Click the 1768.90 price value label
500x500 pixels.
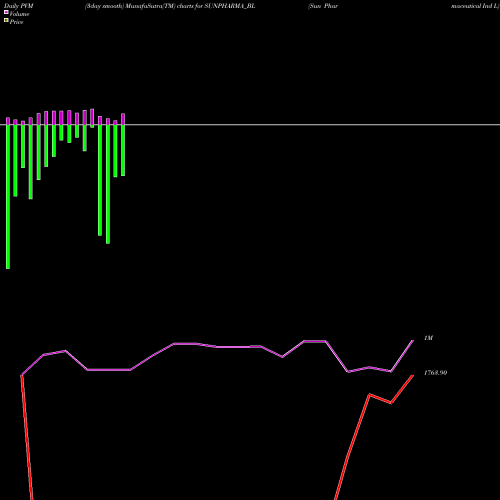[435, 373]
